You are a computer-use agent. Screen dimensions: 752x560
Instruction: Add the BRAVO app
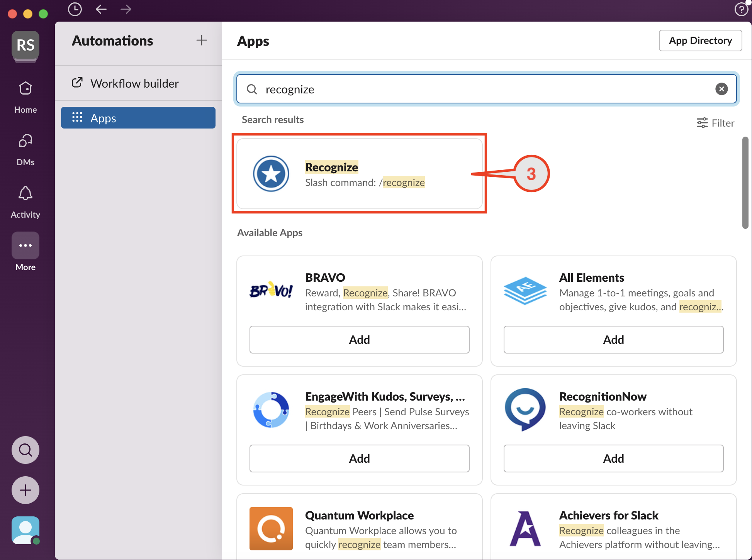(359, 340)
